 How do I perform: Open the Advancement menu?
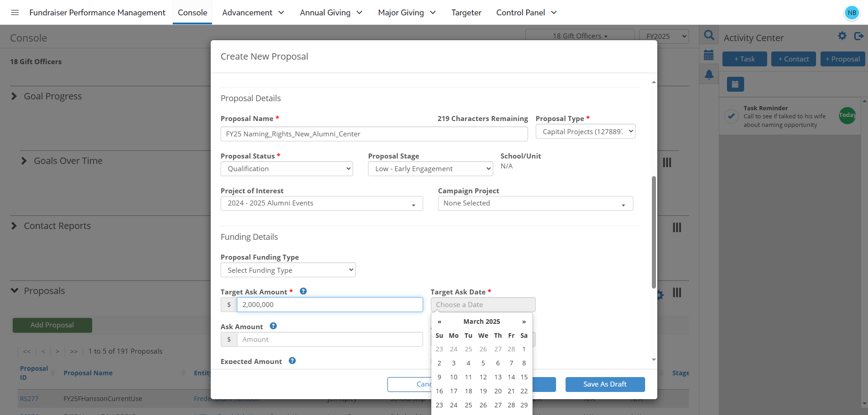click(x=253, y=13)
